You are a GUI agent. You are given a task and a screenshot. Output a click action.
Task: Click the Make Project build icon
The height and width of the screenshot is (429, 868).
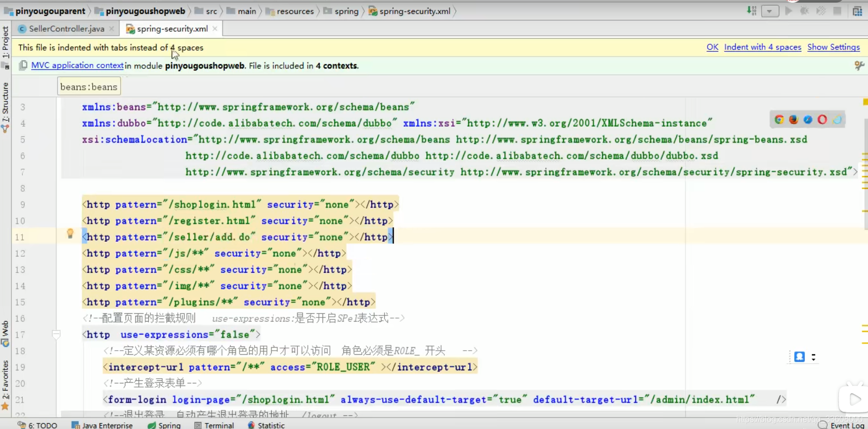click(x=752, y=11)
